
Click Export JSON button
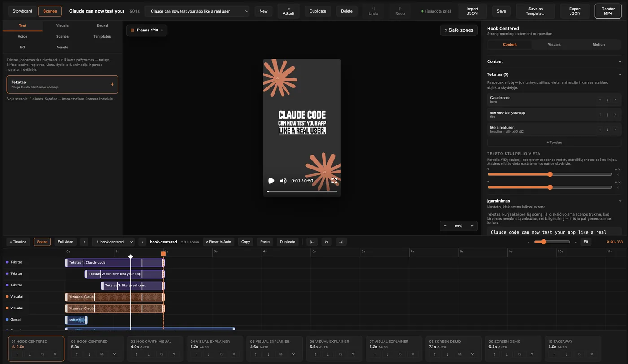coord(575,11)
